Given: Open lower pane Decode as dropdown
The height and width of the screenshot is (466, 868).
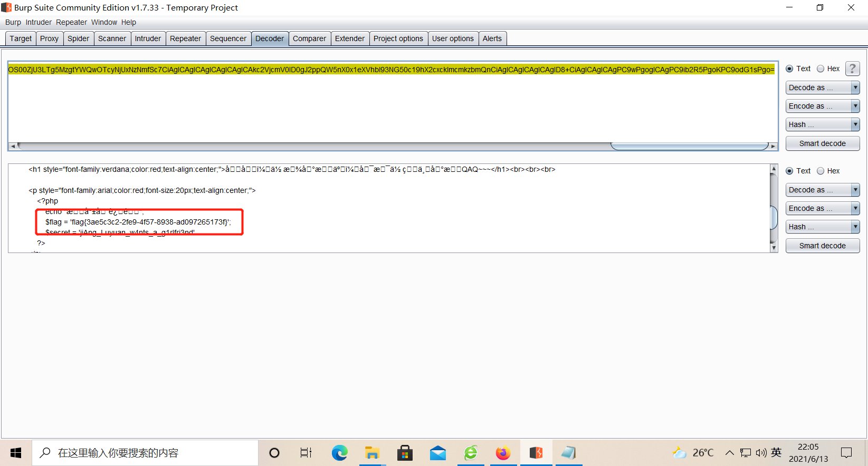Looking at the screenshot, I should point(823,190).
